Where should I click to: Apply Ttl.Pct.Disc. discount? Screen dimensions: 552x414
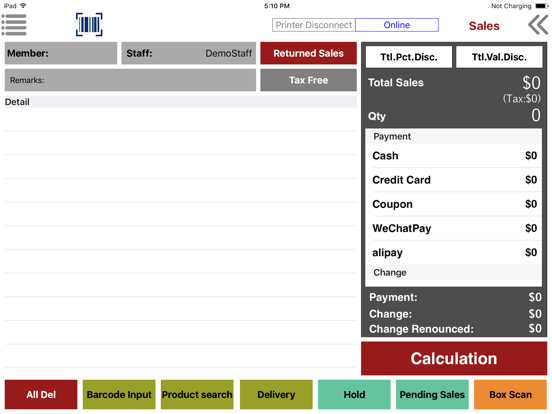pyautogui.click(x=409, y=57)
